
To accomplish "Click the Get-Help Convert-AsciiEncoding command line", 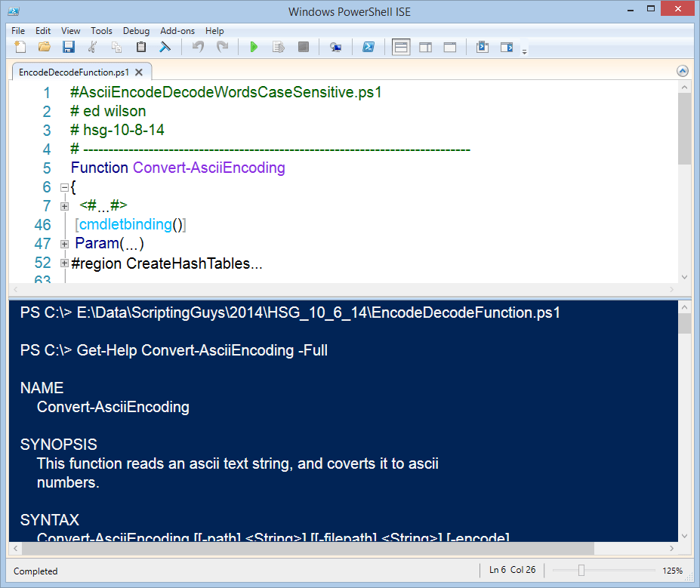I will 174,350.
